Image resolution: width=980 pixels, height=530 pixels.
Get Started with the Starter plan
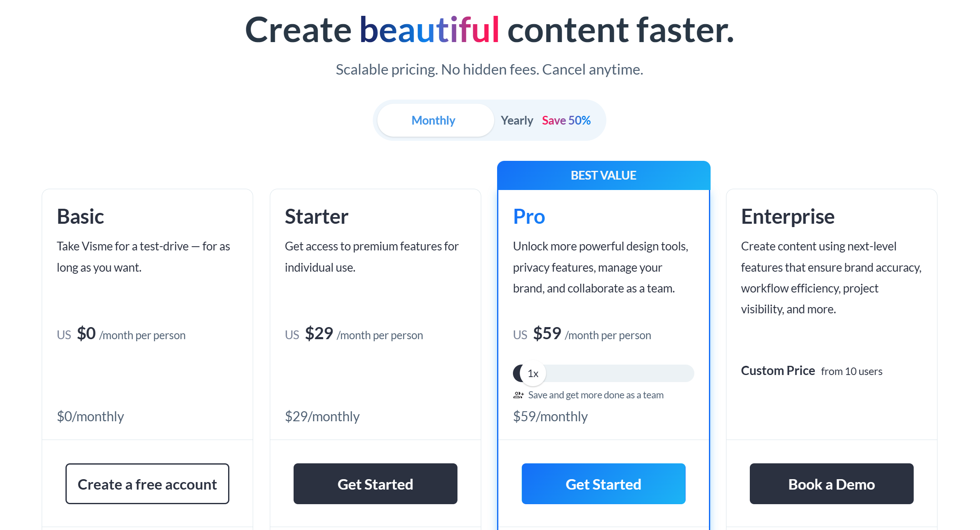coord(375,484)
